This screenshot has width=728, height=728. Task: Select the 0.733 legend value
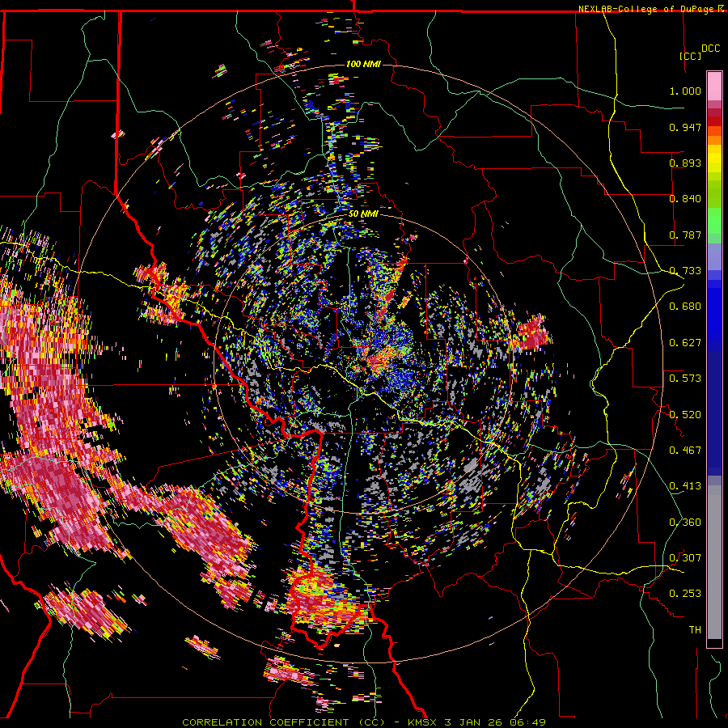[685, 271]
